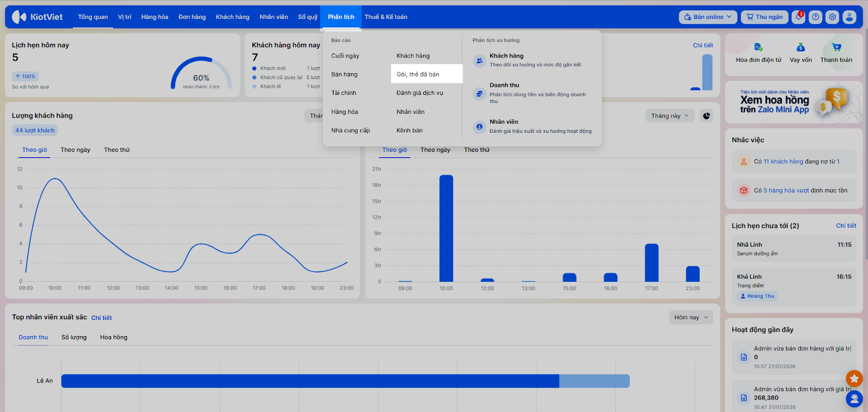
Task: Switch to Theo ngày customer tab
Action: coord(75,150)
